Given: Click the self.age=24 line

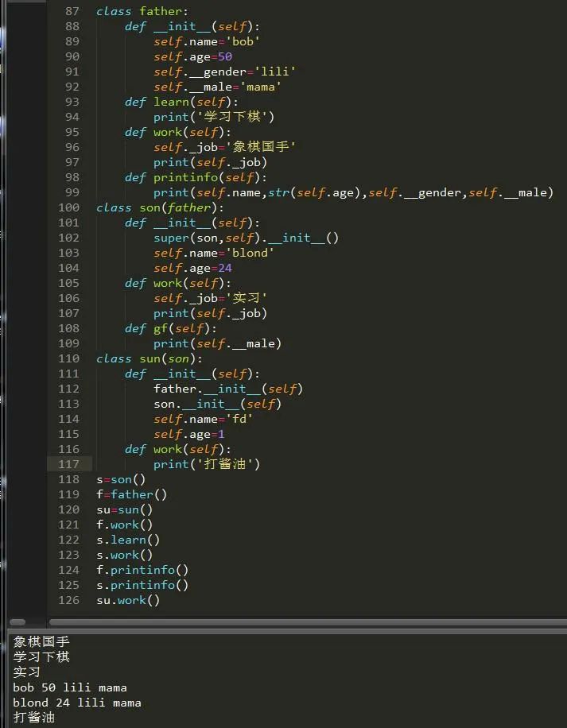Looking at the screenshot, I should [x=192, y=268].
